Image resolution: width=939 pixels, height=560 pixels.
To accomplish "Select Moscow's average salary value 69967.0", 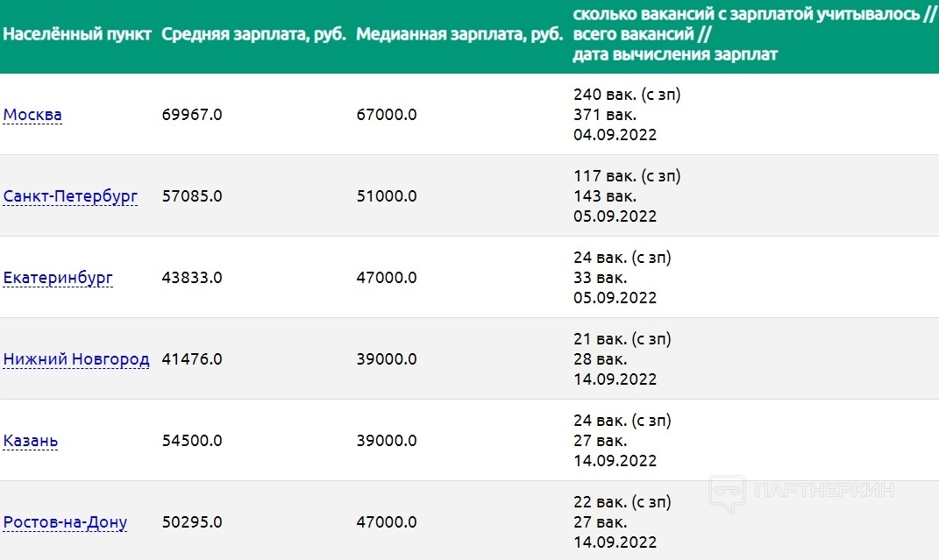I will click(192, 115).
